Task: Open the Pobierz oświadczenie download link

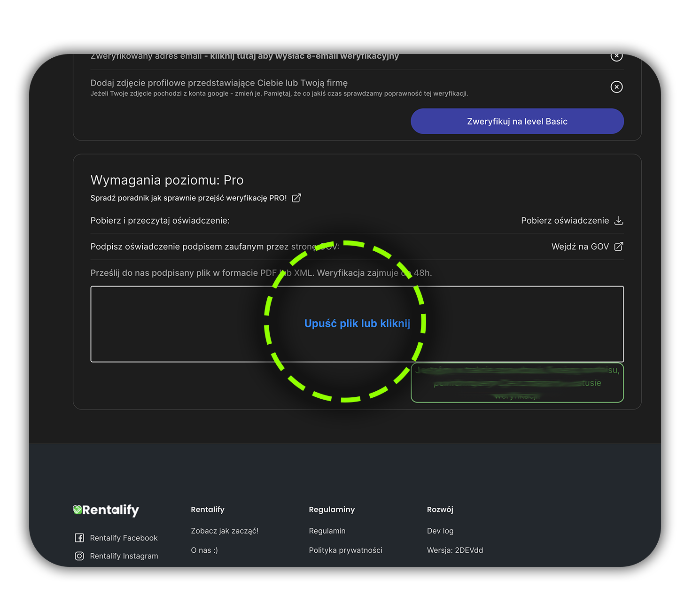Action: 565,221
